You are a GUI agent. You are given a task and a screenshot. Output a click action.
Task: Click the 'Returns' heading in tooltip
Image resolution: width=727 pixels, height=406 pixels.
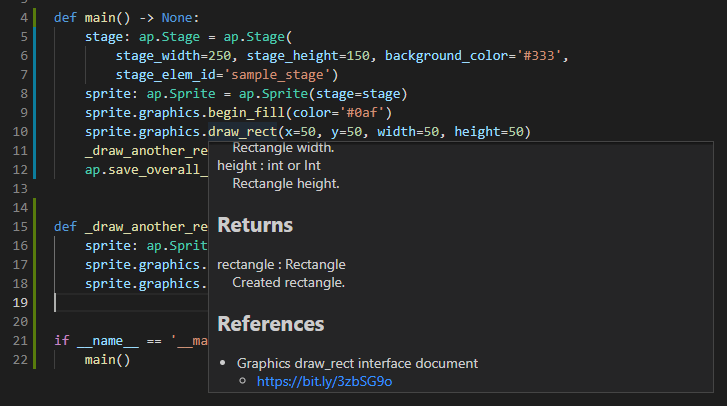255,225
